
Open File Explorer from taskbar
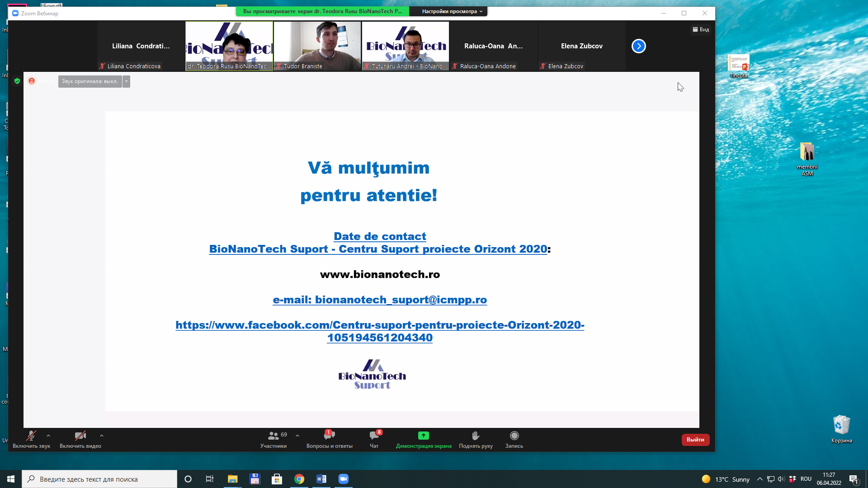pyautogui.click(x=232, y=479)
